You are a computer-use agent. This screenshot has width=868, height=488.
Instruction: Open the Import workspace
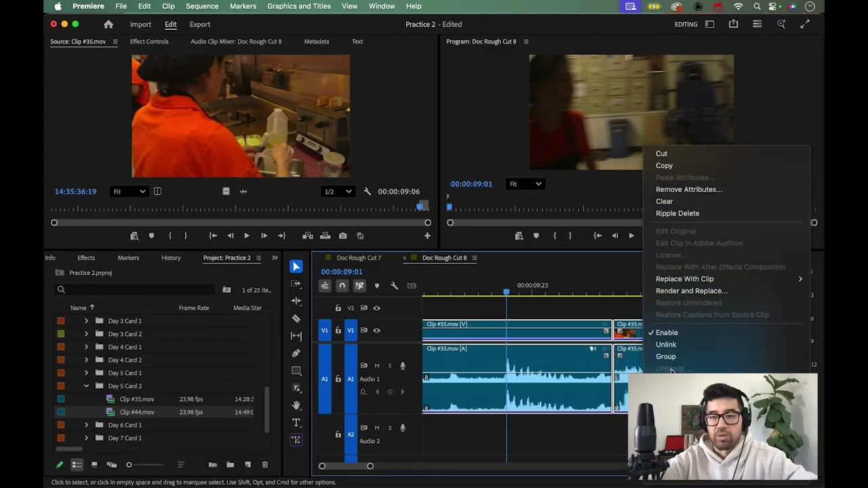140,24
